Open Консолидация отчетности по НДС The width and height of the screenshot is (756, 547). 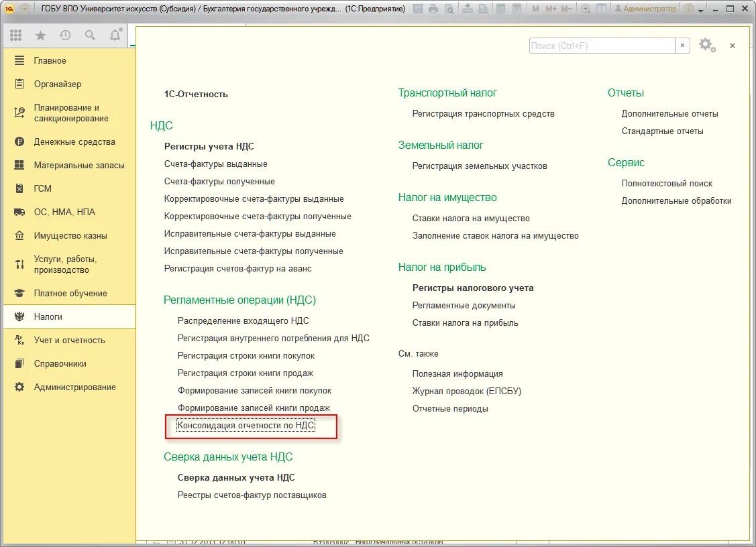point(246,425)
